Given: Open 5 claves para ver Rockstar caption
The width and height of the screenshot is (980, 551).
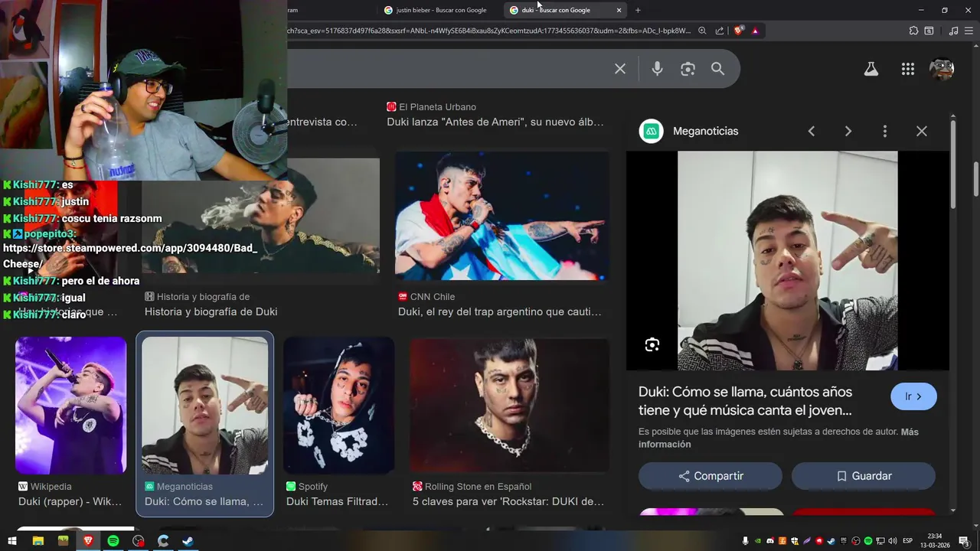Looking at the screenshot, I should tap(508, 501).
